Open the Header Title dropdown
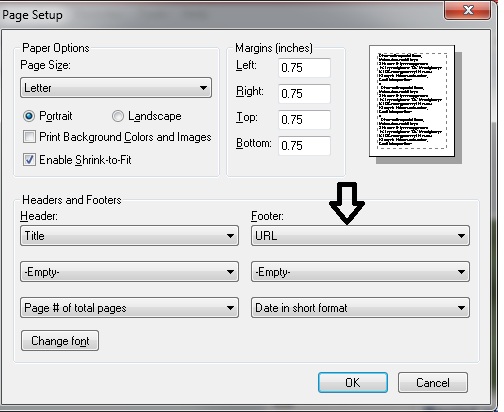 point(129,236)
